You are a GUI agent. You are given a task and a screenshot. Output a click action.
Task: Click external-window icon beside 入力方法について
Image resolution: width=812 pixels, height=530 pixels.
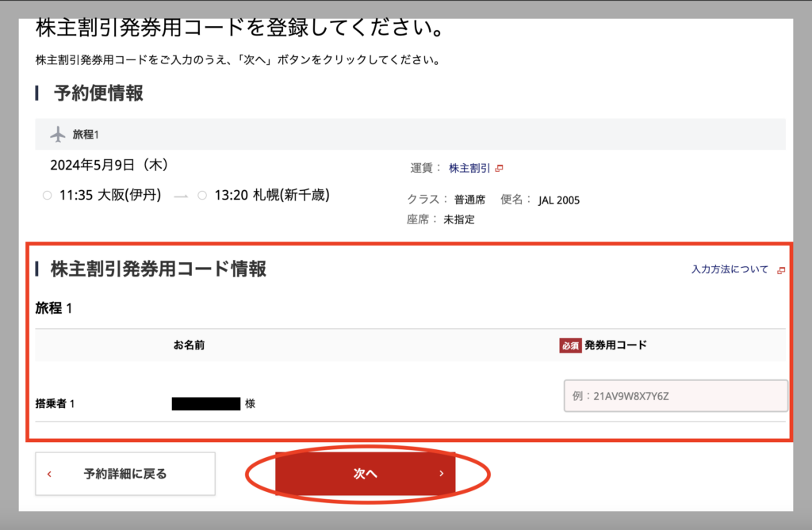780,269
